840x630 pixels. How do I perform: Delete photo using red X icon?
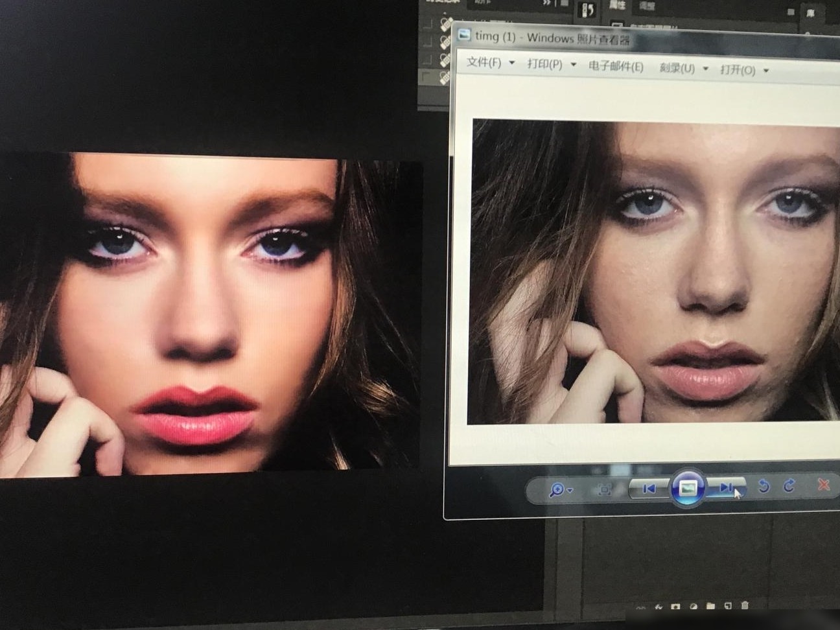[824, 484]
